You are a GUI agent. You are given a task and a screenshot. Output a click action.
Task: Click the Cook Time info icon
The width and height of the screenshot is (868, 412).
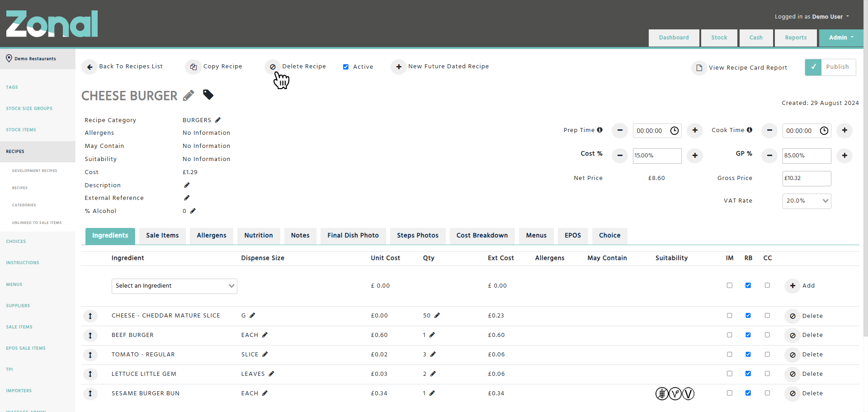click(x=750, y=130)
